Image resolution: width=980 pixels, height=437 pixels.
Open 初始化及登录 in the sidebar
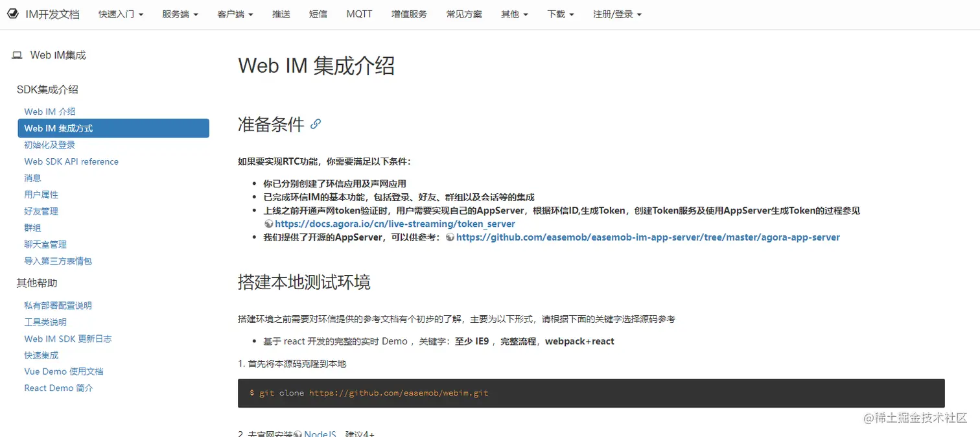click(50, 145)
